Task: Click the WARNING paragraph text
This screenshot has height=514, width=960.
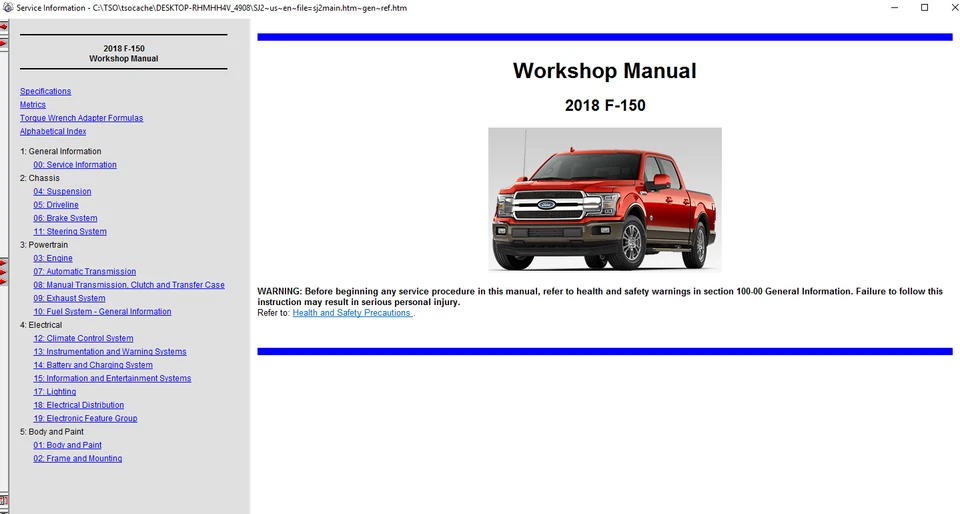Action: pyautogui.click(x=600, y=297)
